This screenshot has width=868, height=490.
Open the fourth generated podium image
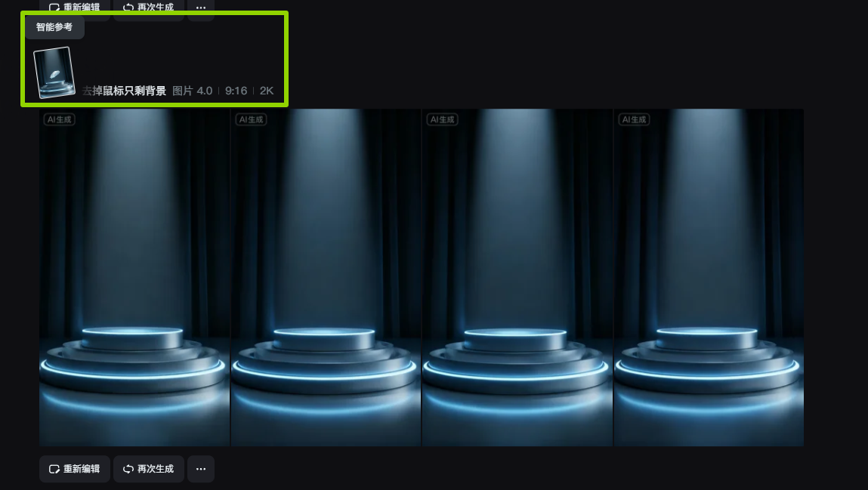[x=709, y=278]
